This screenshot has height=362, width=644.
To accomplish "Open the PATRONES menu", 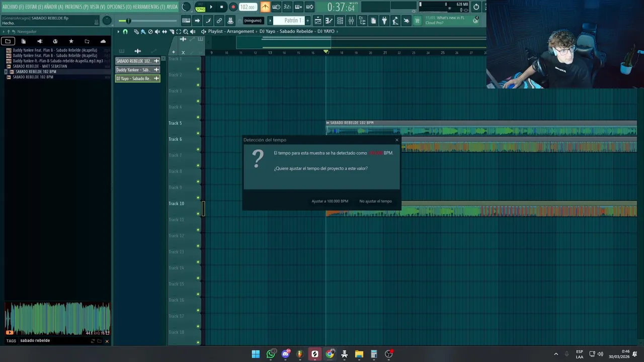I will (76, 7).
